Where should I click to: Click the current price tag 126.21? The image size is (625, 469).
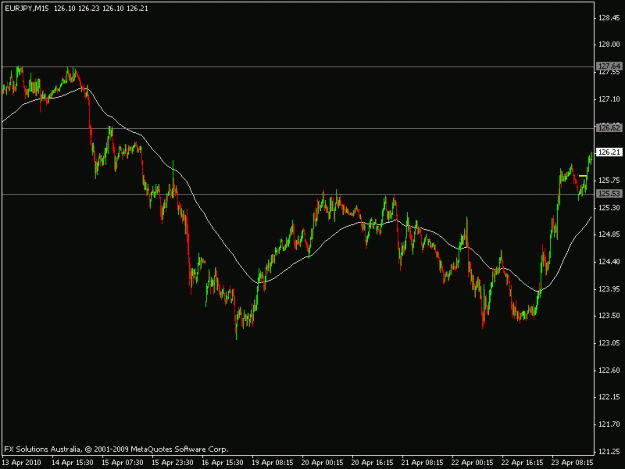pos(609,152)
